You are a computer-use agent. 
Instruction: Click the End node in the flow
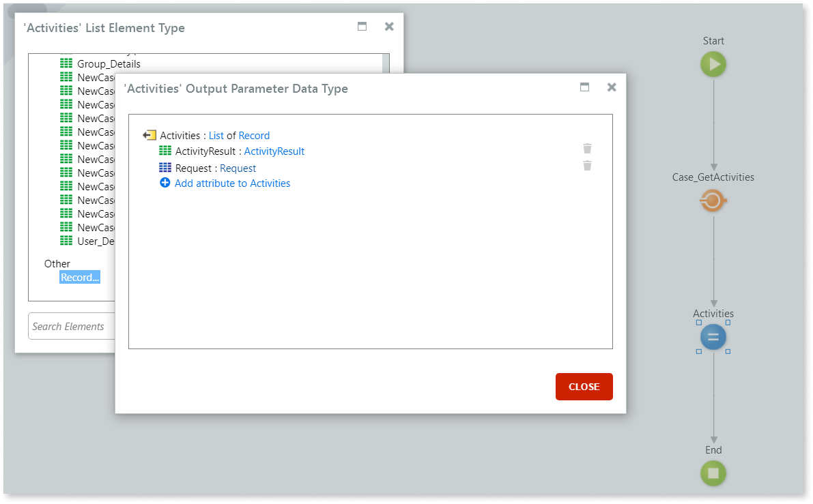click(x=713, y=473)
